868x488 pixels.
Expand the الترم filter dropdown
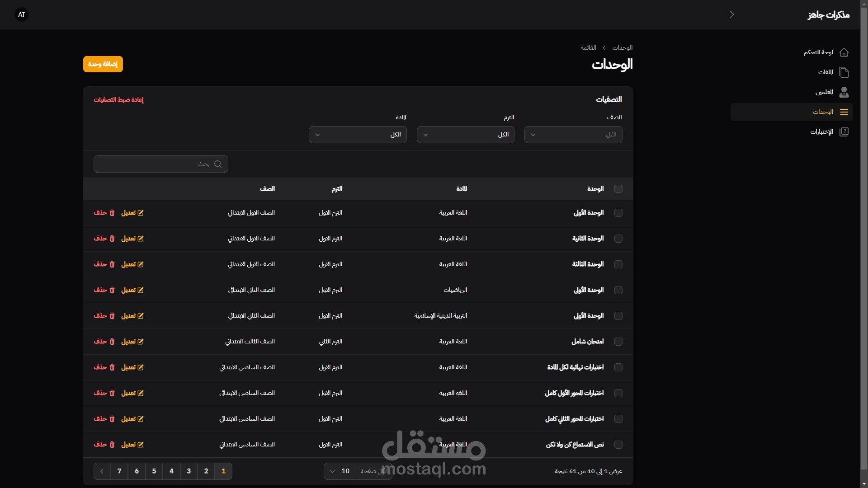[465, 135]
